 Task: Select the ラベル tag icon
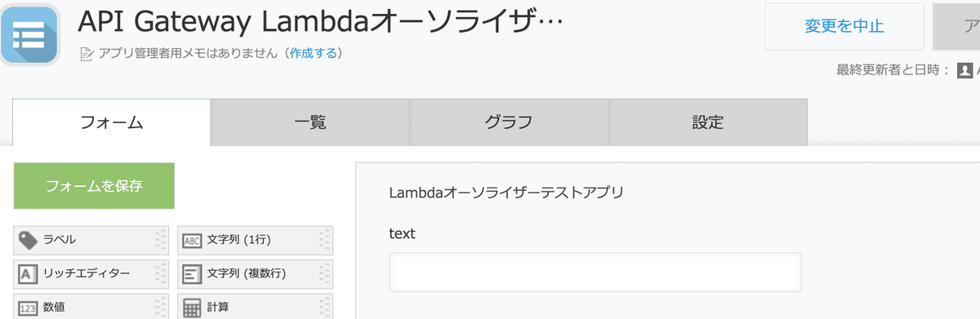tap(29, 240)
